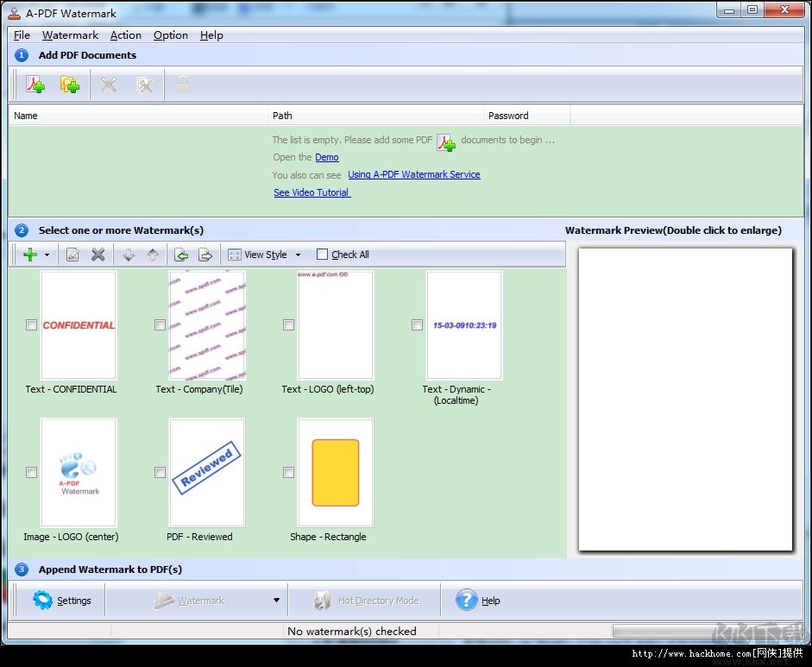Screen dimensions: 812x667
Task: Click the Add PDF file icon
Action: pyautogui.click(x=35, y=85)
